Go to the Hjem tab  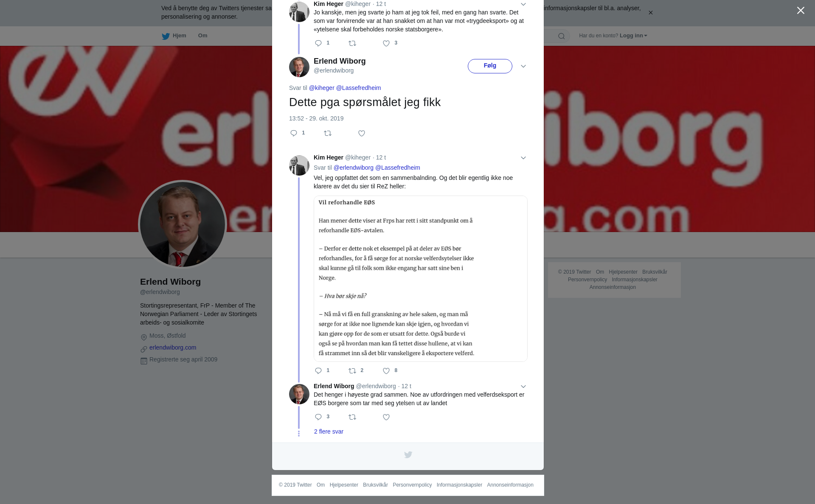pos(174,36)
